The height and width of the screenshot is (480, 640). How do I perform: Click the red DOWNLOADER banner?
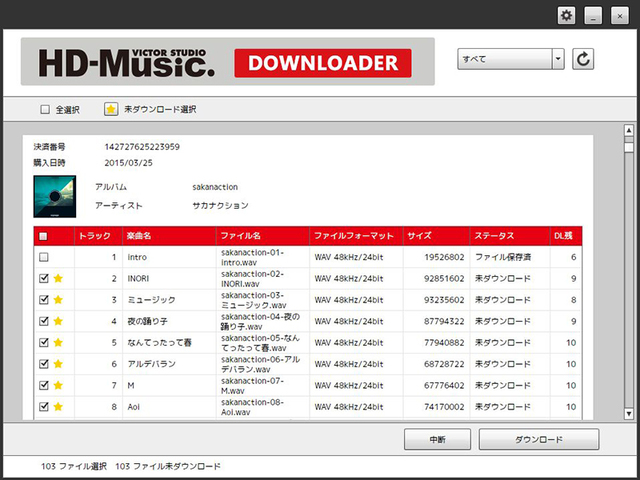(323, 63)
